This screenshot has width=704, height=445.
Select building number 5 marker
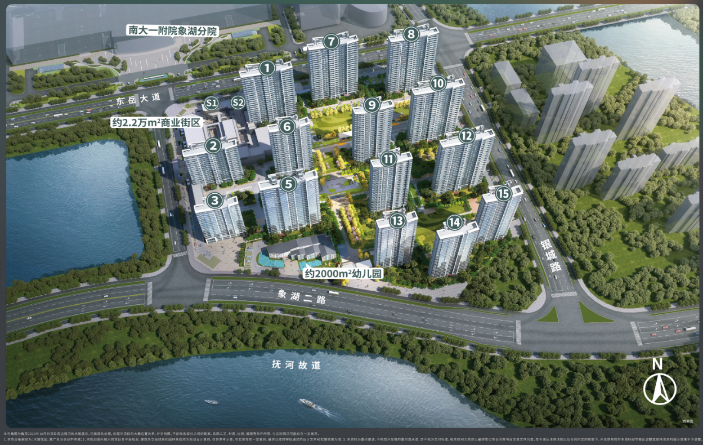coord(288,184)
